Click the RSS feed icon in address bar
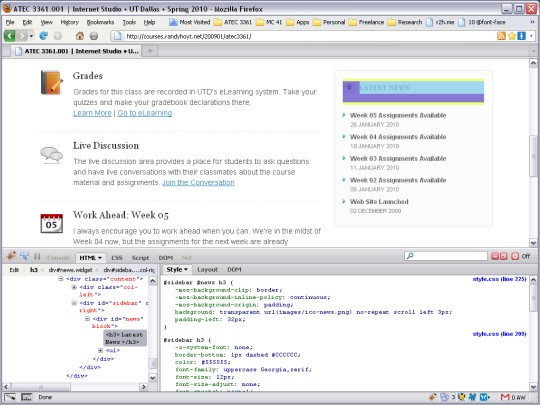540x405 pixels. click(501, 36)
